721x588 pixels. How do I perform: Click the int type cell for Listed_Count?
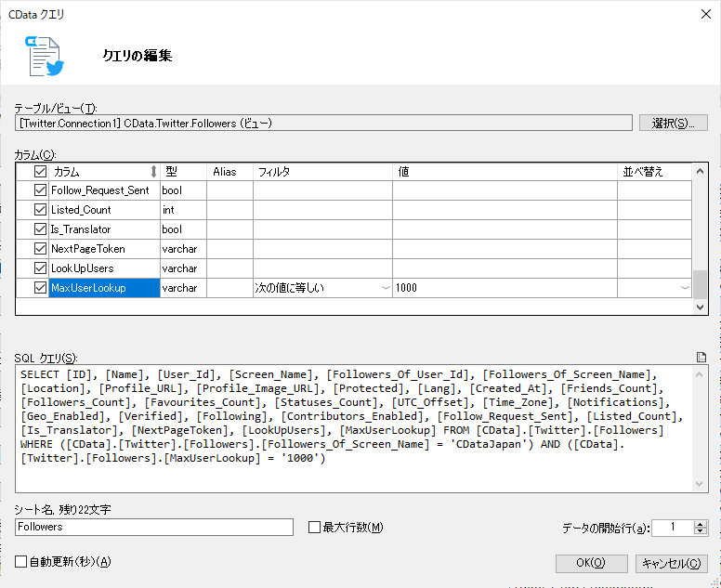pyautogui.click(x=183, y=210)
